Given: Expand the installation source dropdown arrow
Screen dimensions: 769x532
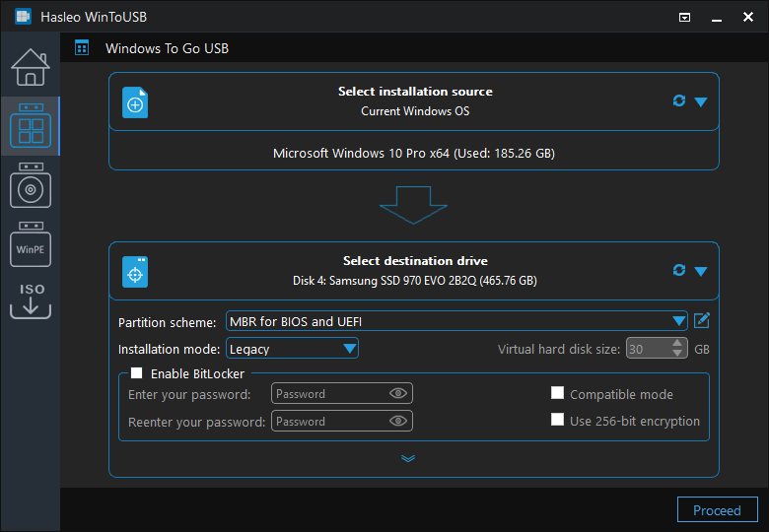Looking at the screenshot, I should coord(701,101).
